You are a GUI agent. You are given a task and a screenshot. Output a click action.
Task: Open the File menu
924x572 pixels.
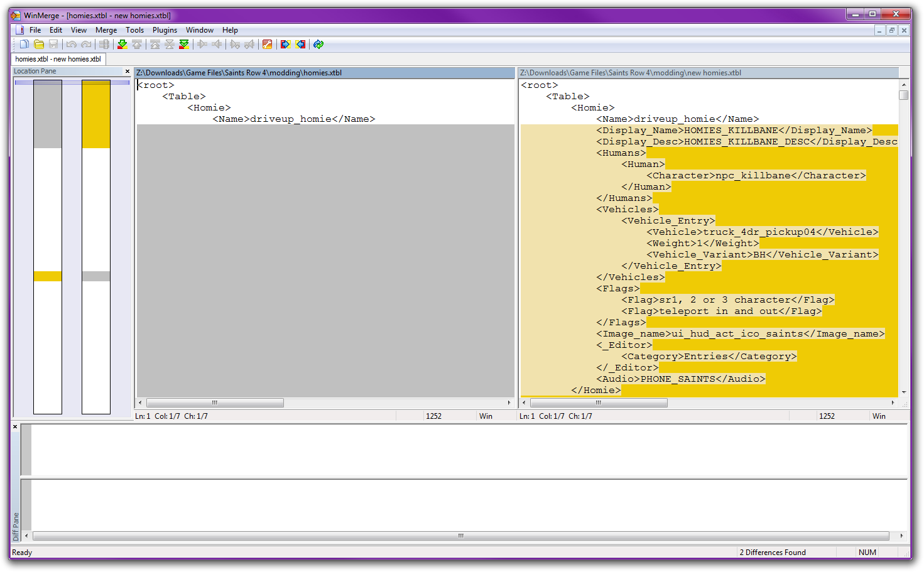35,30
